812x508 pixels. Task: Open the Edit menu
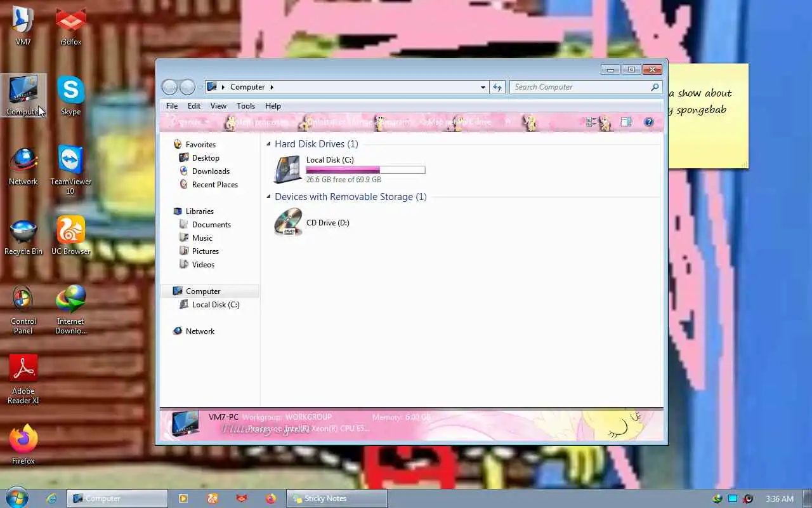pyautogui.click(x=194, y=106)
